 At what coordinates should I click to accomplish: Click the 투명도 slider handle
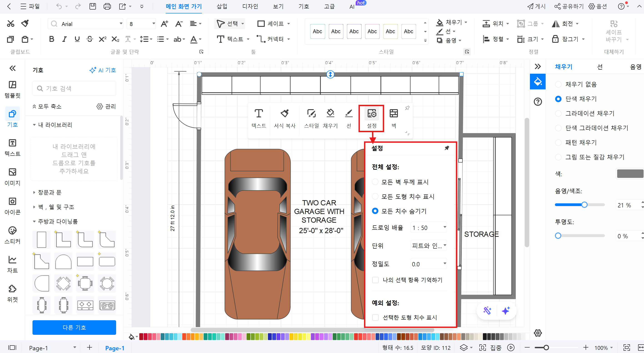click(558, 235)
